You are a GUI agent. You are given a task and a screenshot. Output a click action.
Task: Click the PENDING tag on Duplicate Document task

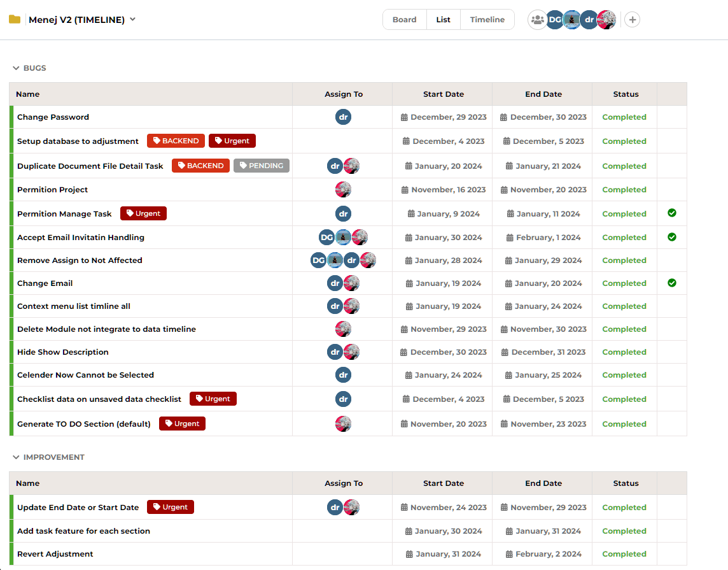coord(262,166)
